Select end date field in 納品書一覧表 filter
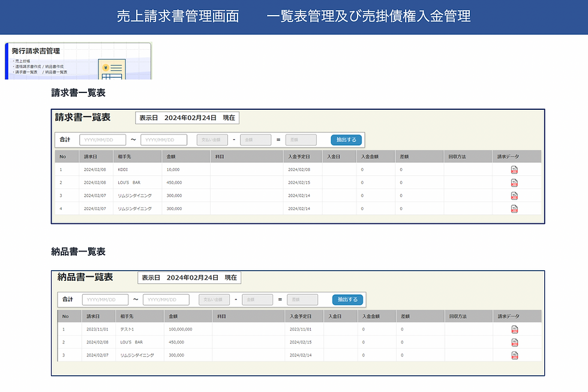Image resolution: width=588 pixels, height=392 pixels. tap(166, 300)
